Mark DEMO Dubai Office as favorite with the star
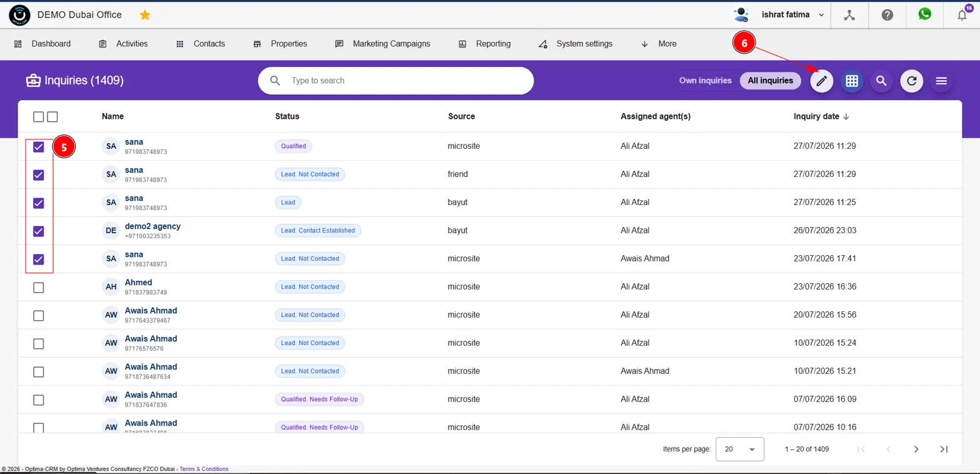 145,15
